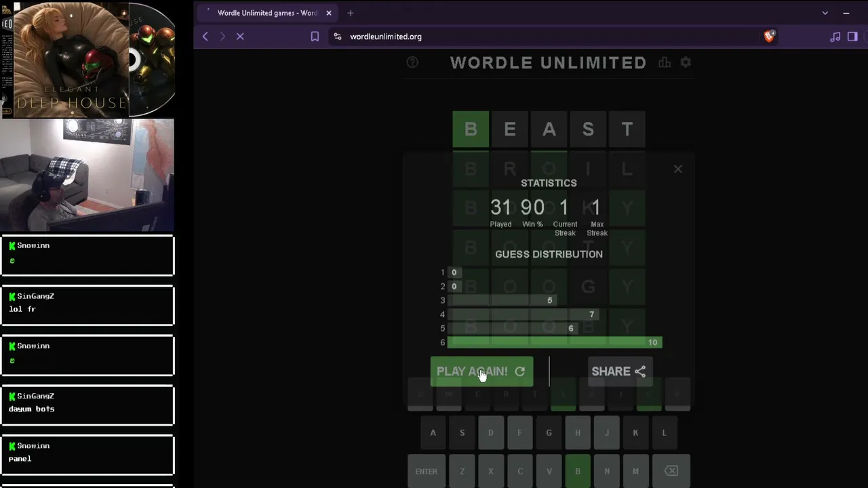
Task: Select the Wordle Unlimited games tab
Action: 267,13
